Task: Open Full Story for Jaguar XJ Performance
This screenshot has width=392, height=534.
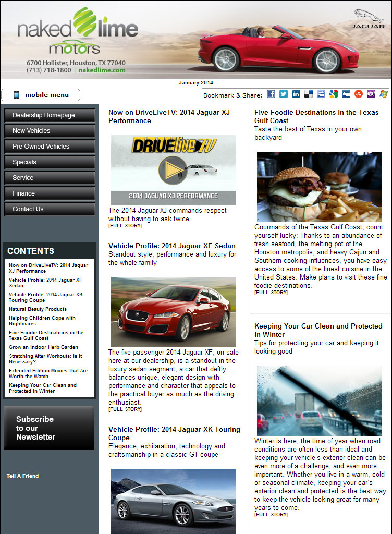Action: [125, 226]
